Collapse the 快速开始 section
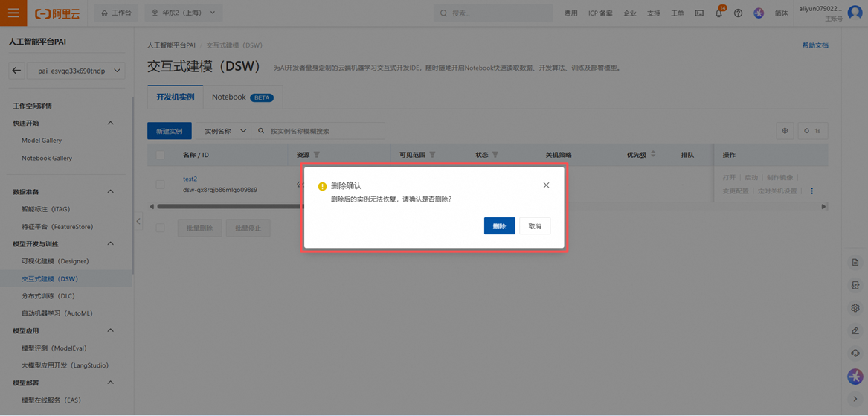Image resolution: width=868 pixels, height=416 pixels. click(x=110, y=123)
